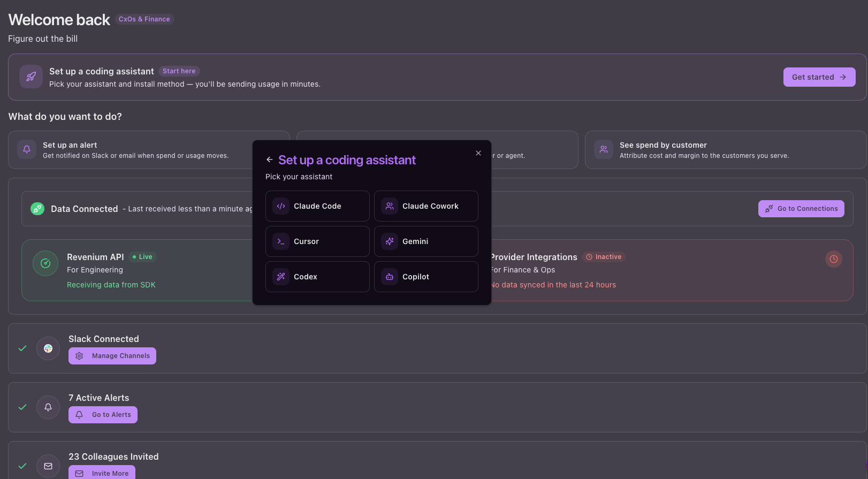
Task: Click 'No data synced in the last 24 hours'
Action: click(x=553, y=285)
